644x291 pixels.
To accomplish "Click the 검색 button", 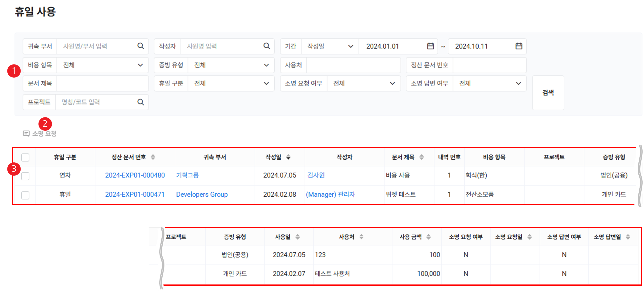I will (x=548, y=93).
